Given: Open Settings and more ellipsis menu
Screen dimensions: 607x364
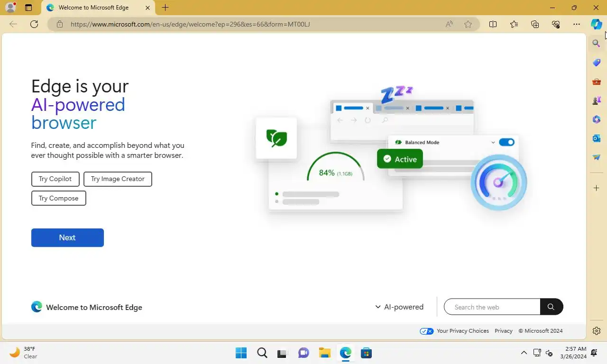Looking at the screenshot, I should (577, 24).
